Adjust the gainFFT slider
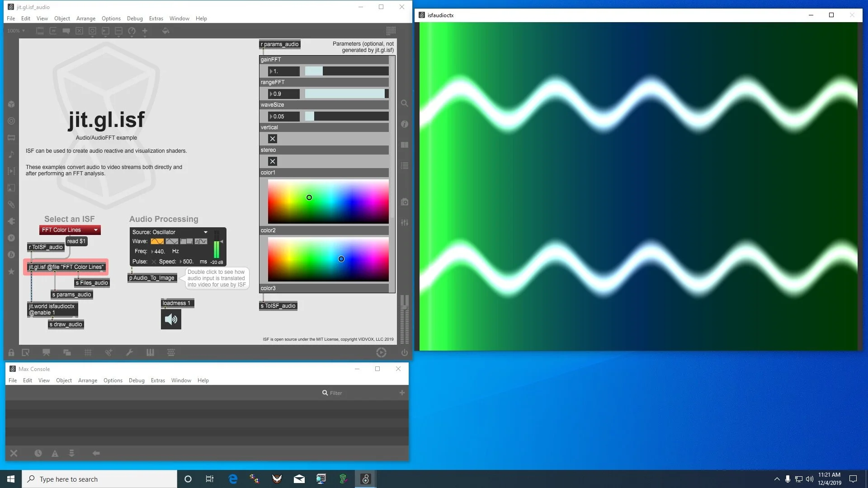The height and width of the screenshot is (488, 868). coord(347,71)
